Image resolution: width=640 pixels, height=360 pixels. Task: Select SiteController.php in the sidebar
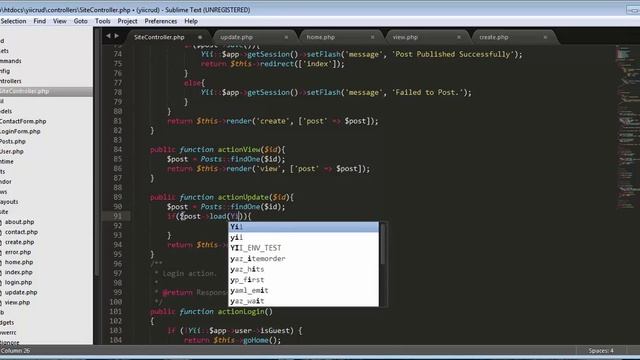point(47,91)
